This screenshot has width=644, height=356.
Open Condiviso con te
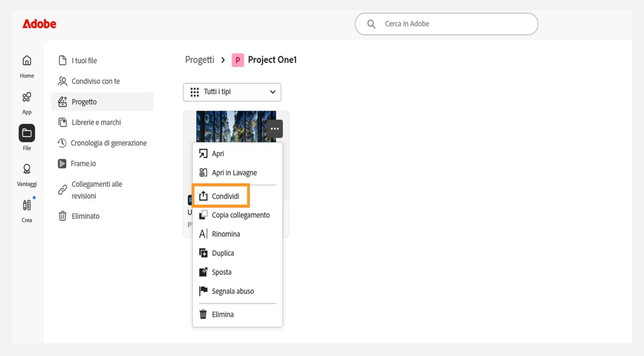coord(102,81)
